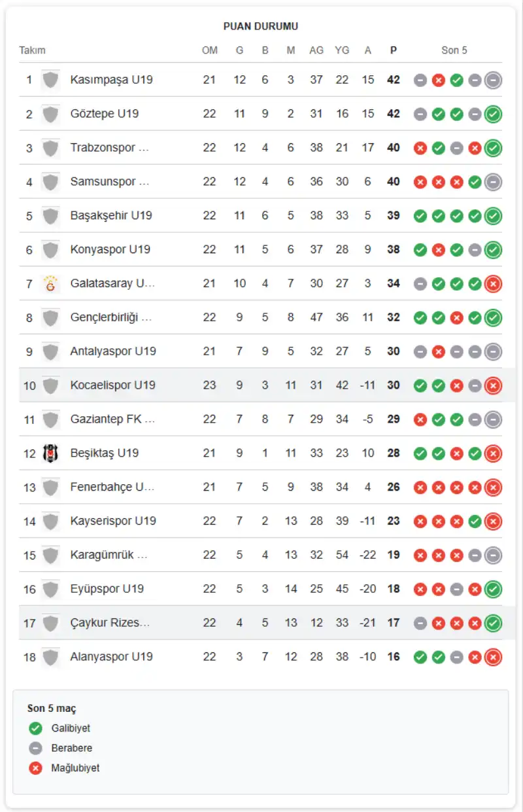The width and height of the screenshot is (523, 812).
Task: Click Başakşehir U19's most recent result icon
Action: pos(494,215)
